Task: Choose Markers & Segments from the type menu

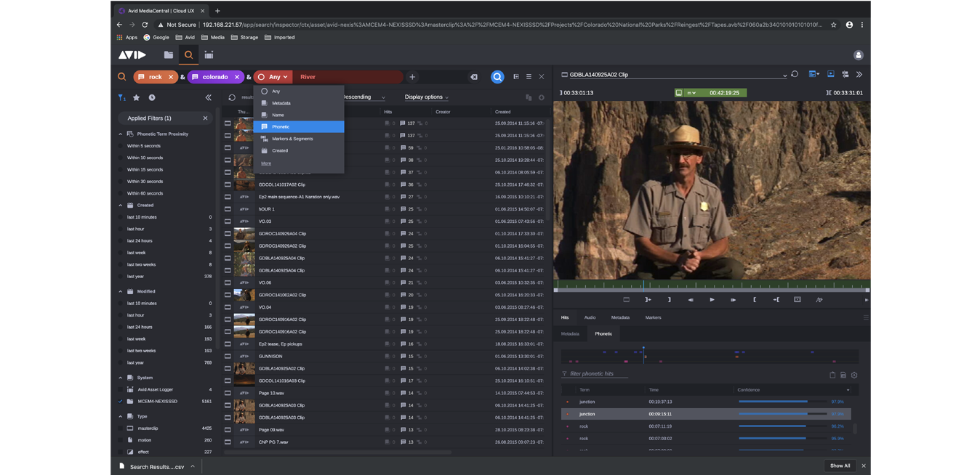Action: [299, 139]
